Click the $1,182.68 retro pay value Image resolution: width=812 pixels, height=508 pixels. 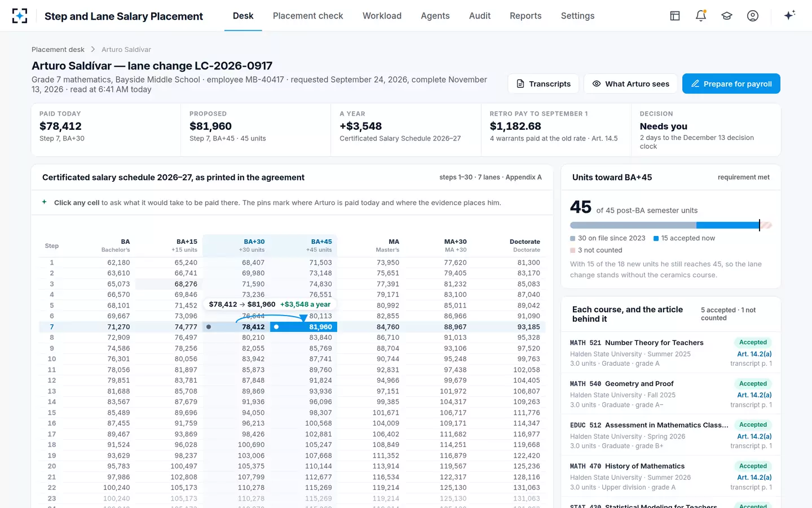click(515, 126)
